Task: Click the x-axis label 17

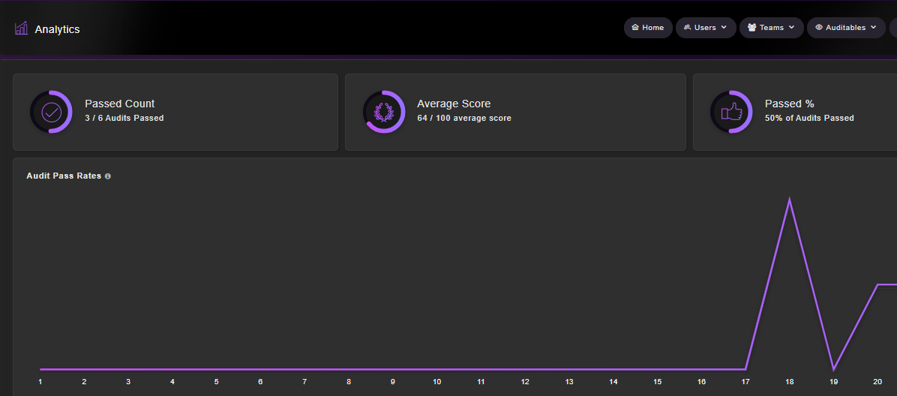Action: (745, 382)
